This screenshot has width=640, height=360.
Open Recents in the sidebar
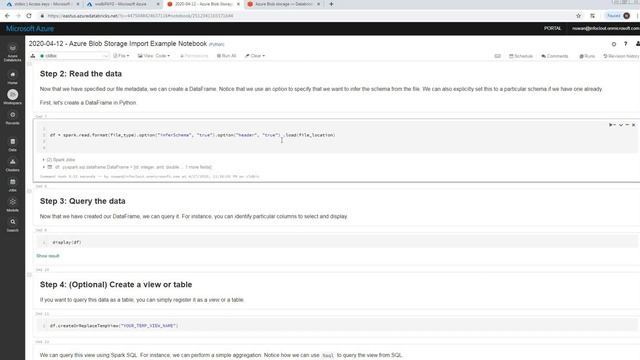tap(12, 118)
